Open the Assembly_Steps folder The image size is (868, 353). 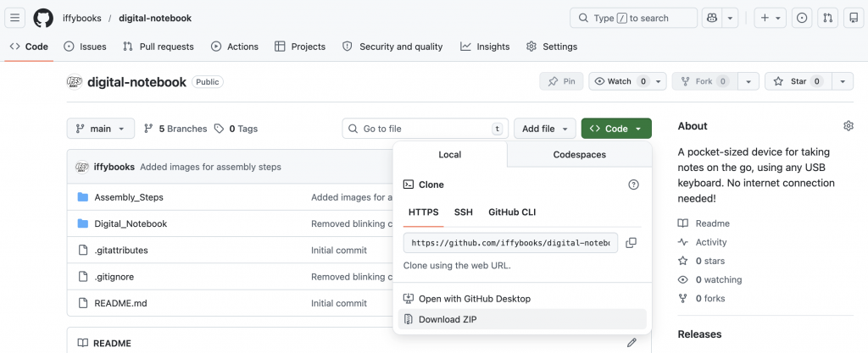[x=129, y=197]
